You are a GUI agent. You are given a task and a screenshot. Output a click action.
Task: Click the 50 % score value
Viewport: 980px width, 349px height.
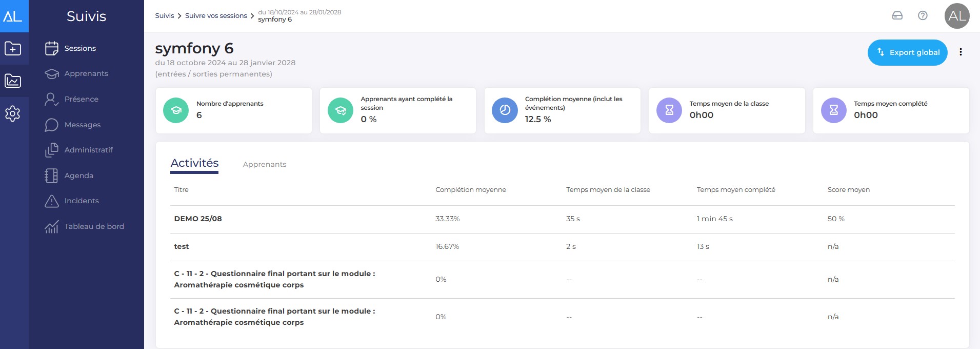836,219
